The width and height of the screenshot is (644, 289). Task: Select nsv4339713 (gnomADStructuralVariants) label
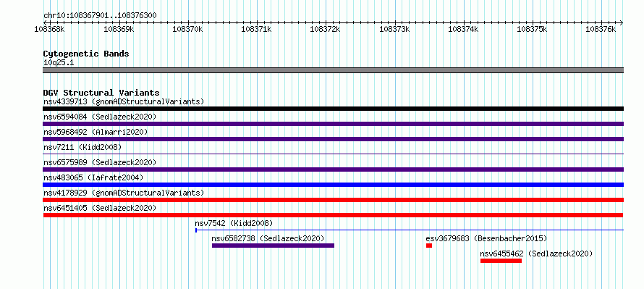(x=124, y=101)
